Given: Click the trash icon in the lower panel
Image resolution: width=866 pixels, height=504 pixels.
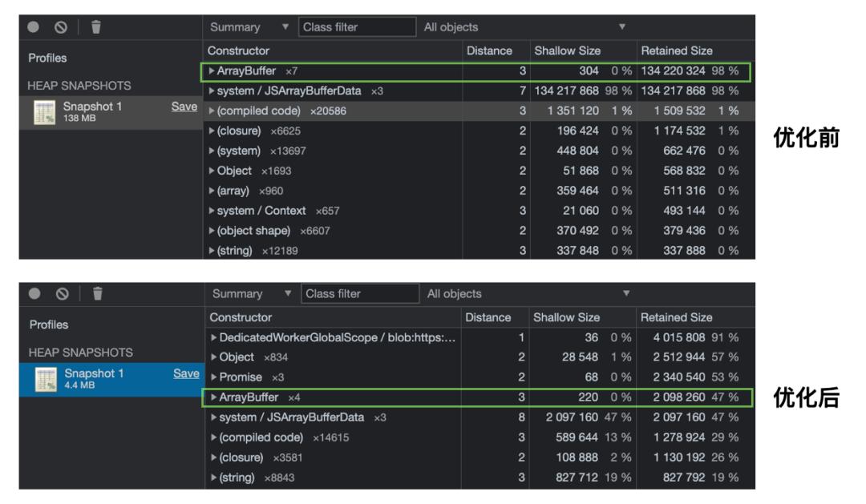Looking at the screenshot, I should (96, 294).
